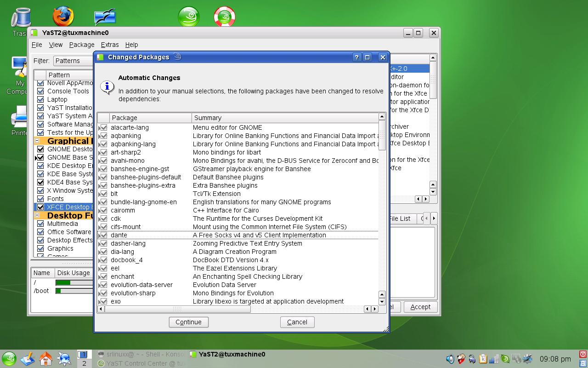
Task: Toggle the Laptop pattern checkbox
Action: pos(40,99)
